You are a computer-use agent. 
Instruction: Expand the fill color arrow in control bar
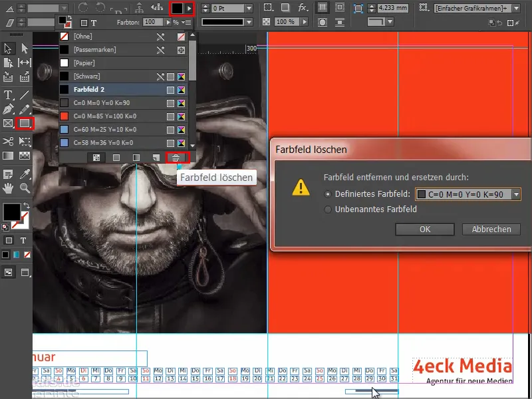click(x=190, y=8)
